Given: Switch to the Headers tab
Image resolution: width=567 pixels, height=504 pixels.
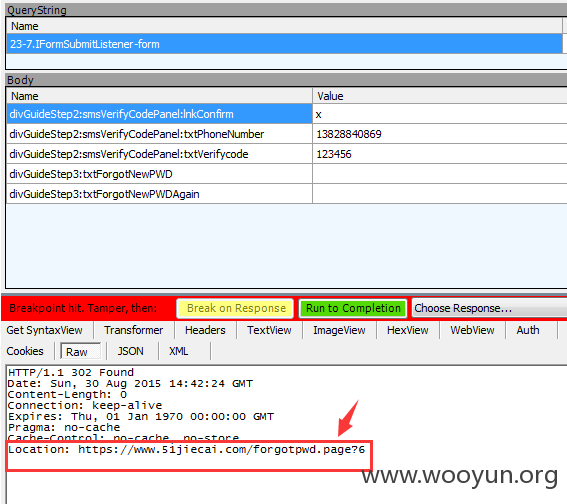Looking at the screenshot, I should 205,330.
